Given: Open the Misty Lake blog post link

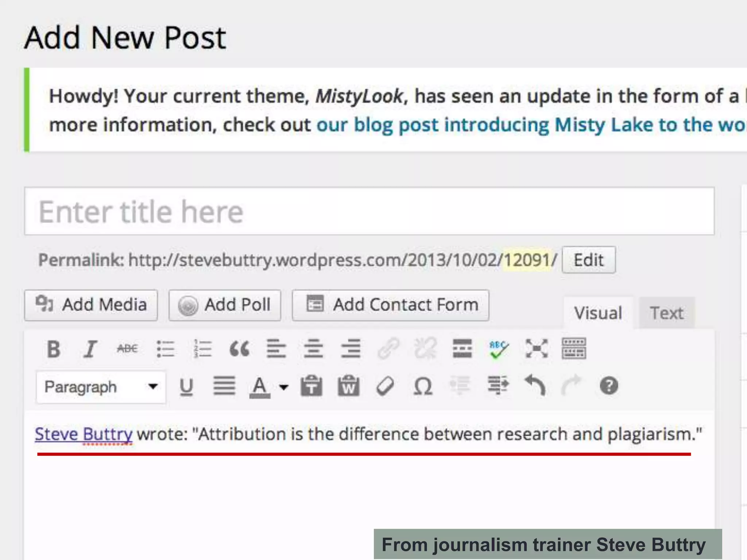Looking at the screenshot, I should (531, 125).
